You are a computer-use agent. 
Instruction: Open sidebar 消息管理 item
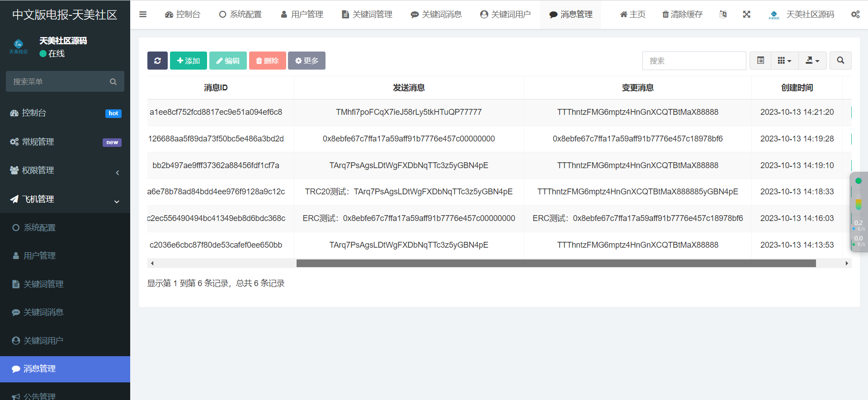point(65,369)
